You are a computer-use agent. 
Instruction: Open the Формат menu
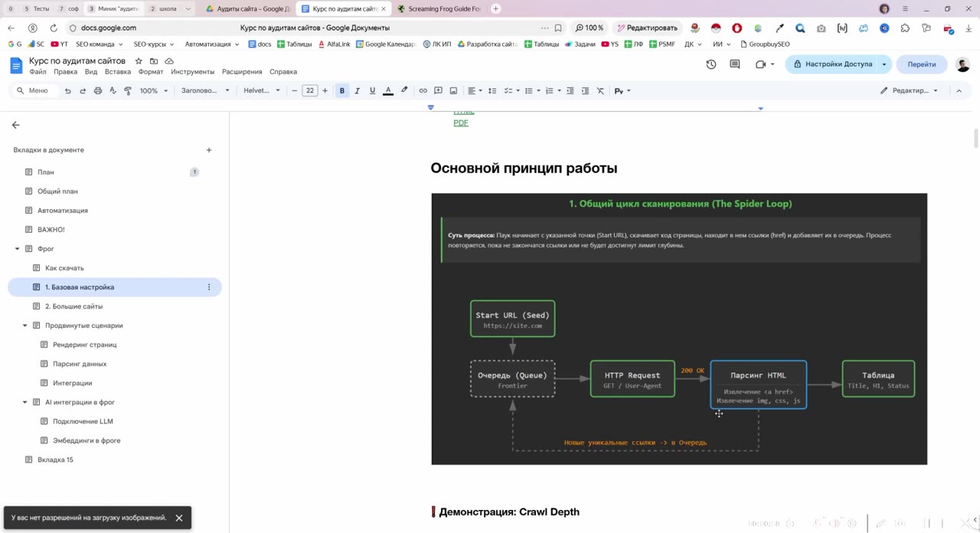pyautogui.click(x=151, y=72)
